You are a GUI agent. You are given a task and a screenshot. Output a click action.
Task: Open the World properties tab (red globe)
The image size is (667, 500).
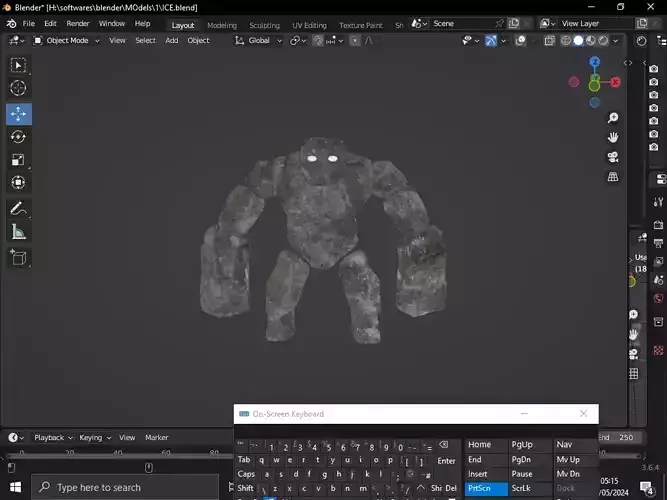(x=658, y=298)
